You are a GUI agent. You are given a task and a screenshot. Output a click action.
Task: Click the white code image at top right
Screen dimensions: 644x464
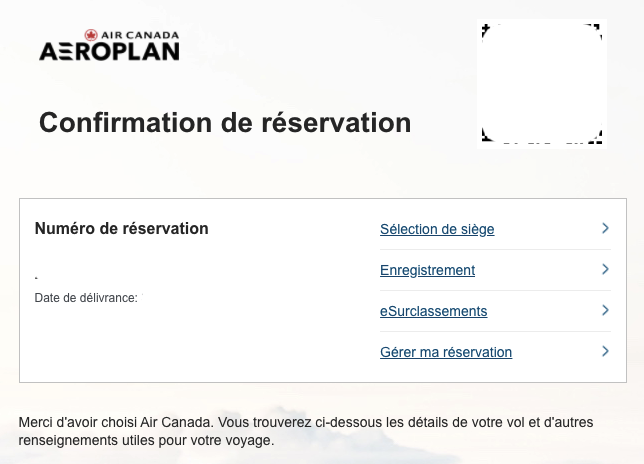point(541,80)
